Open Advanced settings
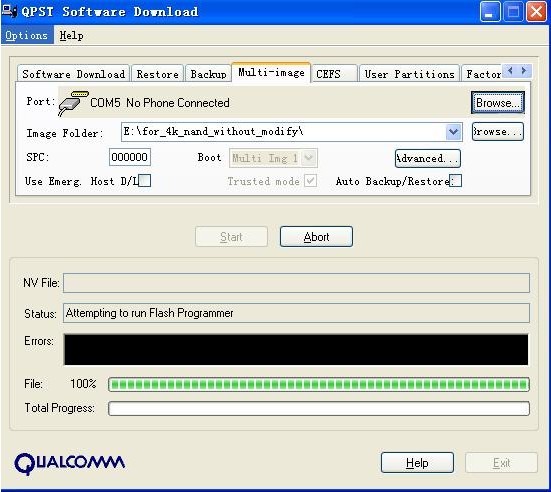 428,158
